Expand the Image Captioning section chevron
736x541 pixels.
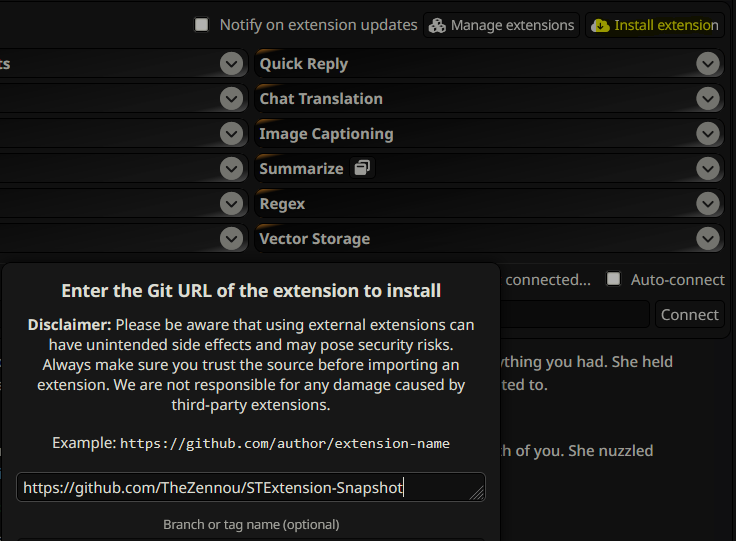(708, 134)
